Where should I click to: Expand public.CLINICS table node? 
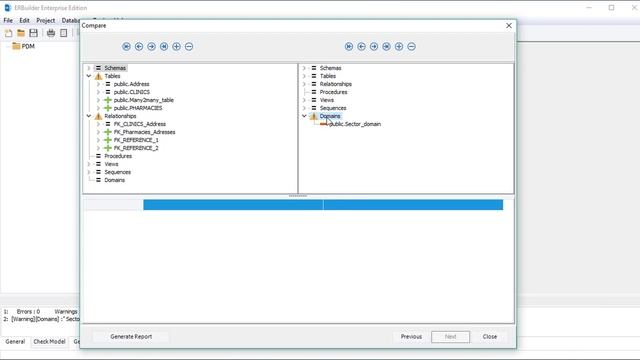pos(98,92)
